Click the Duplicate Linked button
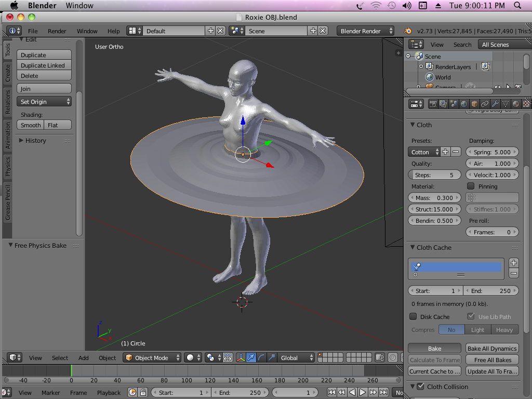The height and width of the screenshot is (399, 532). click(x=44, y=65)
